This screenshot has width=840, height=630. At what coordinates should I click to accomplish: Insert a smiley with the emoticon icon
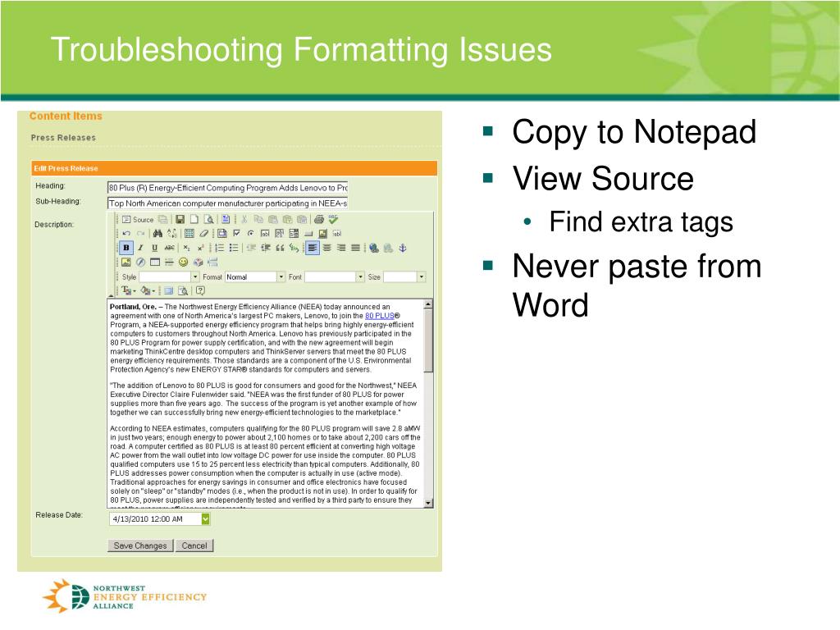click(x=183, y=262)
